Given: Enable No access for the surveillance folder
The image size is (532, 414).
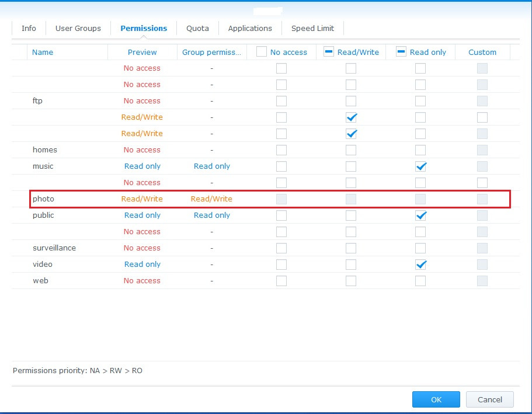Looking at the screenshot, I should click(x=281, y=248).
